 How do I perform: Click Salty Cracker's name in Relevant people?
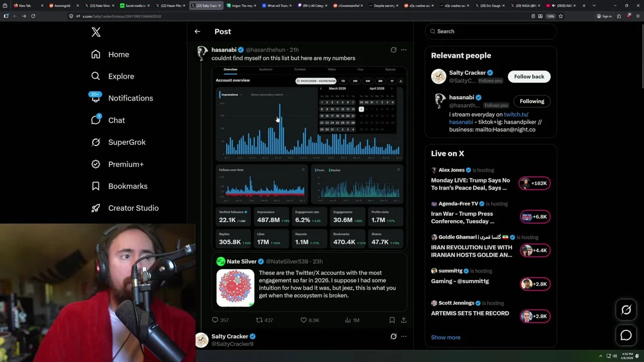467,73
